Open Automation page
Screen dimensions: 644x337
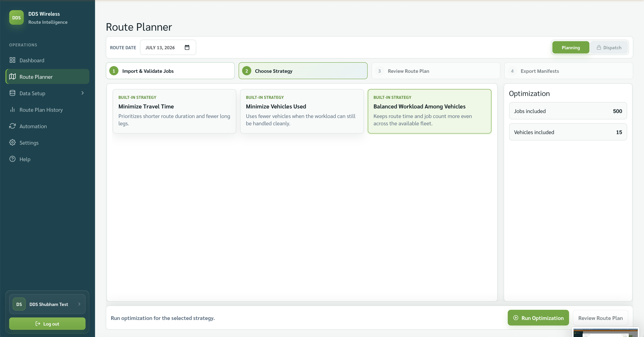coord(47,126)
